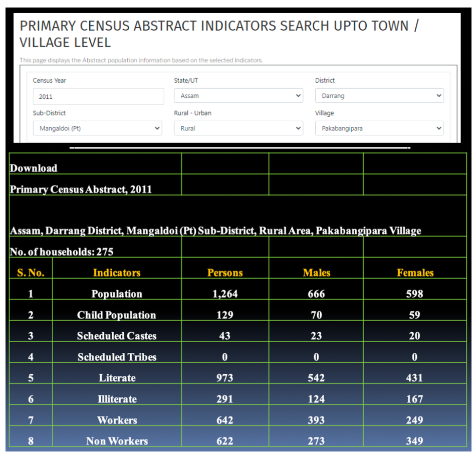Click the Non Workers males value 273
Viewport: 476px width, 457px height.
tap(316, 441)
